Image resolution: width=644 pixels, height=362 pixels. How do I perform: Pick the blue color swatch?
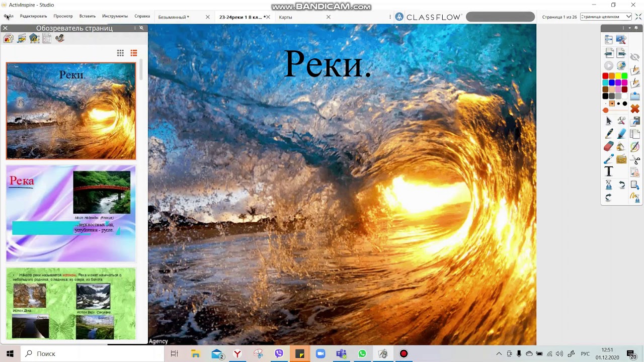click(x=612, y=83)
